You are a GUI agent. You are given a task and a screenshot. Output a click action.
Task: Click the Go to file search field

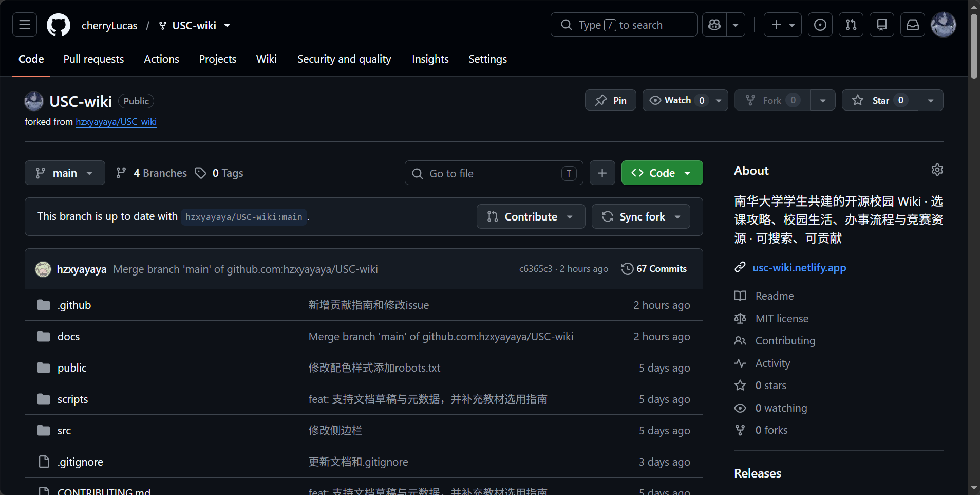click(x=494, y=173)
